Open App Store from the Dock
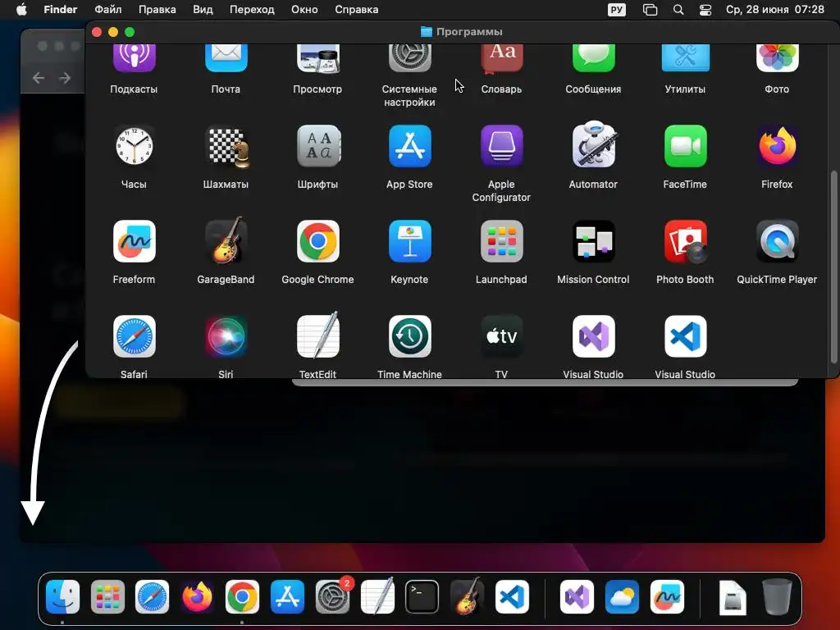Screen dimensions: 840x630 click(x=287, y=596)
